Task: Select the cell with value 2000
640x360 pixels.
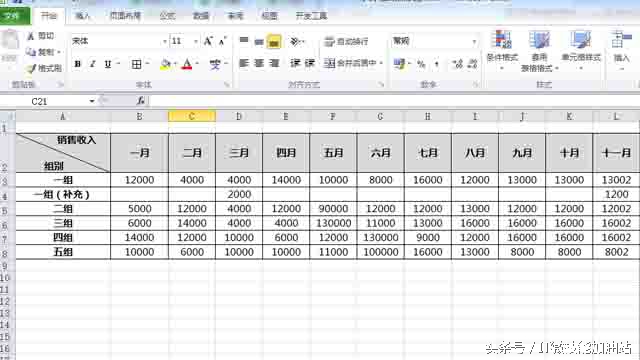Action: tap(239, 194)
